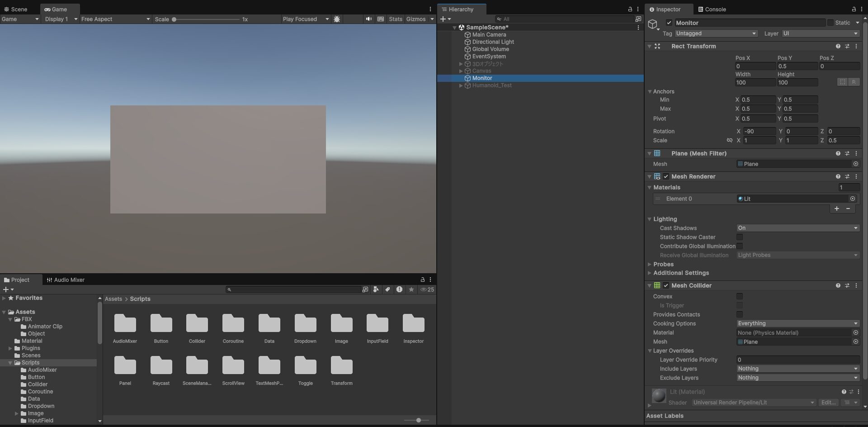This screenshot has width=868, height=427.
Task: Check Static Shadow Caster in Lighting section
Action: [x=740, y=237]
